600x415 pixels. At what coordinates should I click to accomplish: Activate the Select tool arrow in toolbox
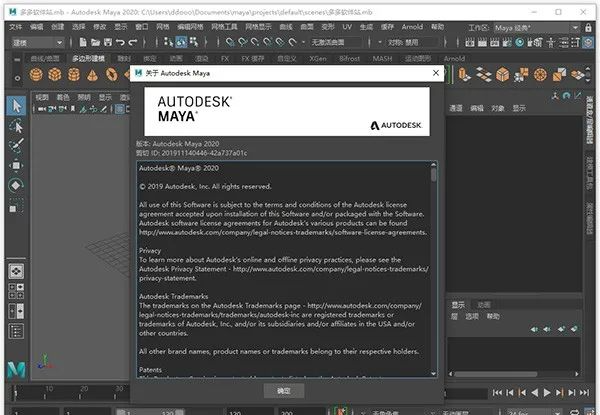tap(16, 106)
